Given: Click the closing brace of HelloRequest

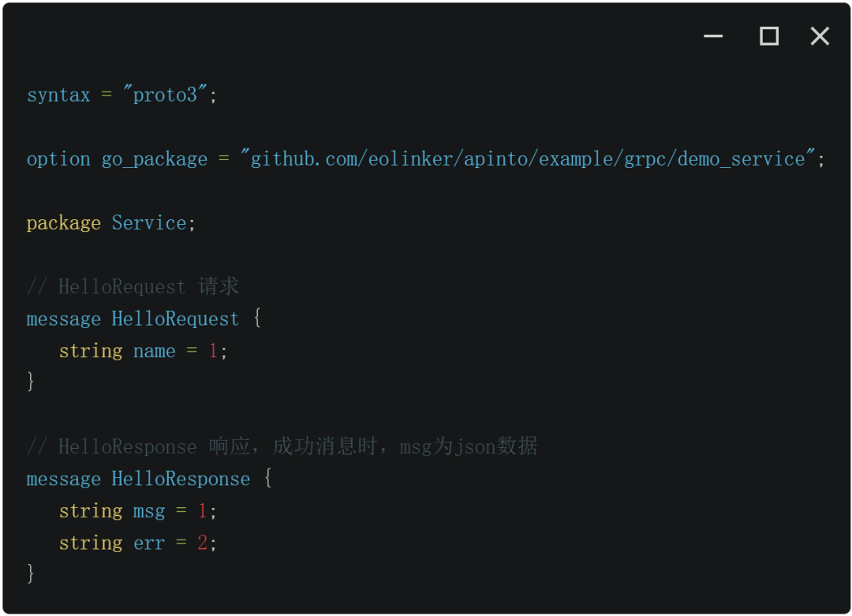Looking at the screenshot, I should [31, 381].
